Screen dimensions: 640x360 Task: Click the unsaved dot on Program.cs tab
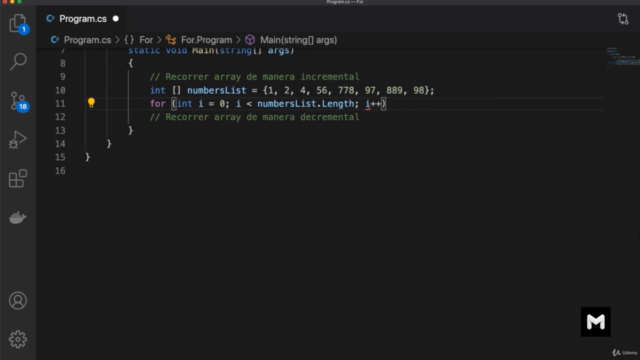click(x=116, y=19)
